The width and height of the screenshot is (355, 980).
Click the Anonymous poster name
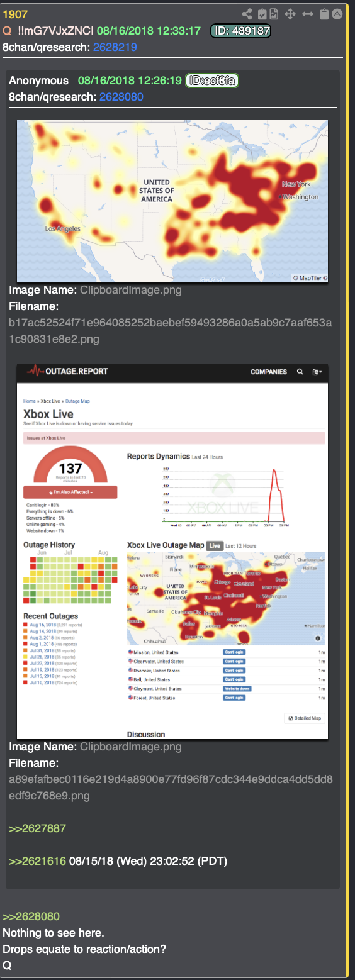click(x=38, y=81)
